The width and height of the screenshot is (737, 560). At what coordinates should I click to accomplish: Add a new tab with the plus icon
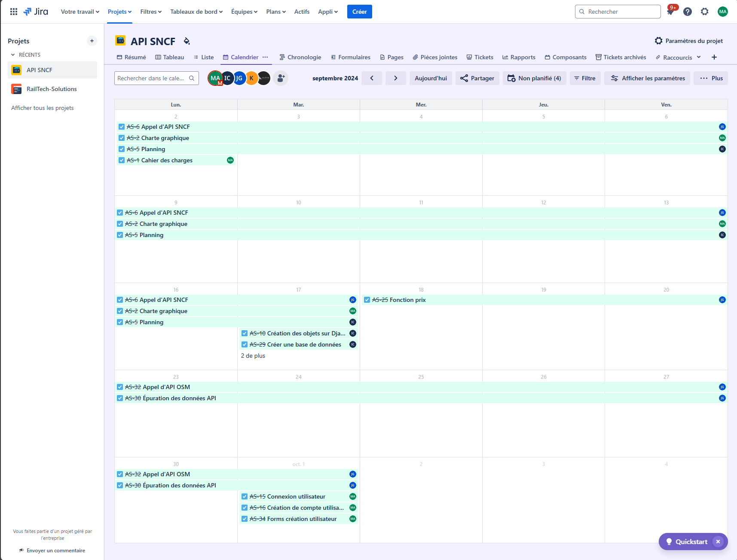pos(714,57)
